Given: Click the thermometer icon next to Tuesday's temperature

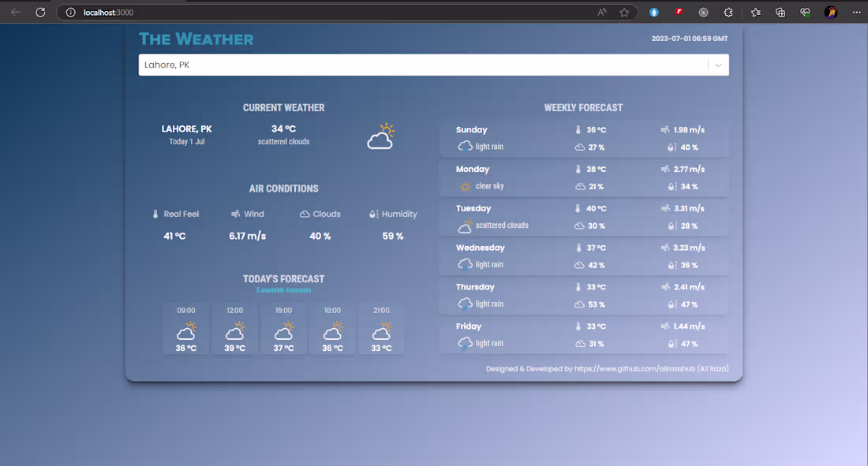Looking at the screenshot, I should point(579,208).
